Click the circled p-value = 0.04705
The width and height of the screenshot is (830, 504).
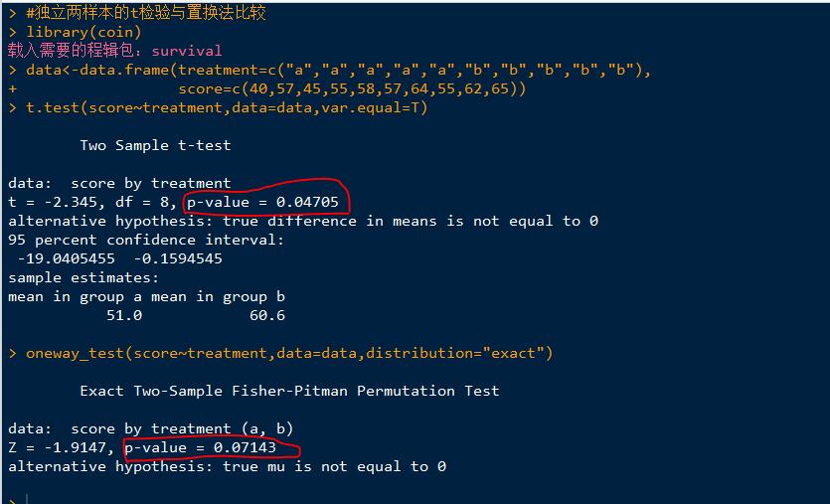[x=263, y=202]
